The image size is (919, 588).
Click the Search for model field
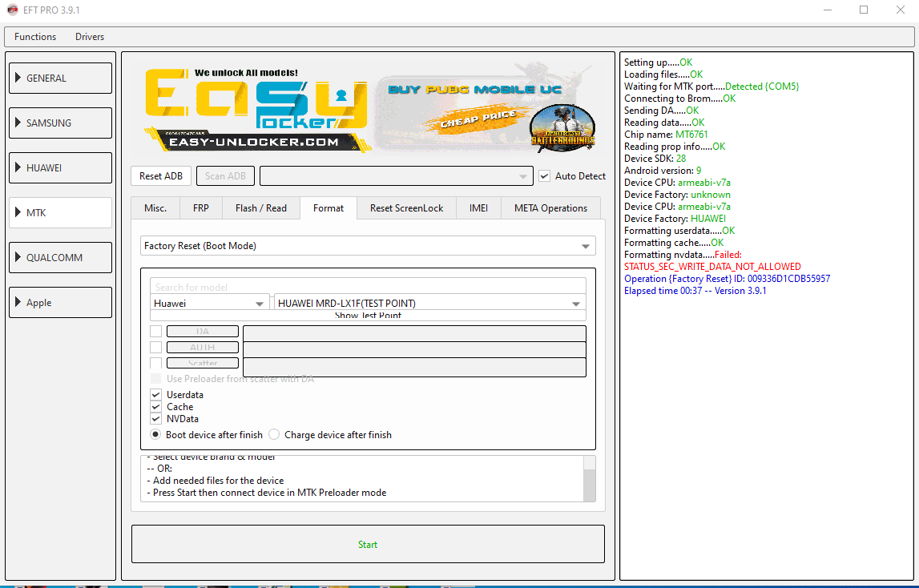pyautogui.click(x=368, y=286)
